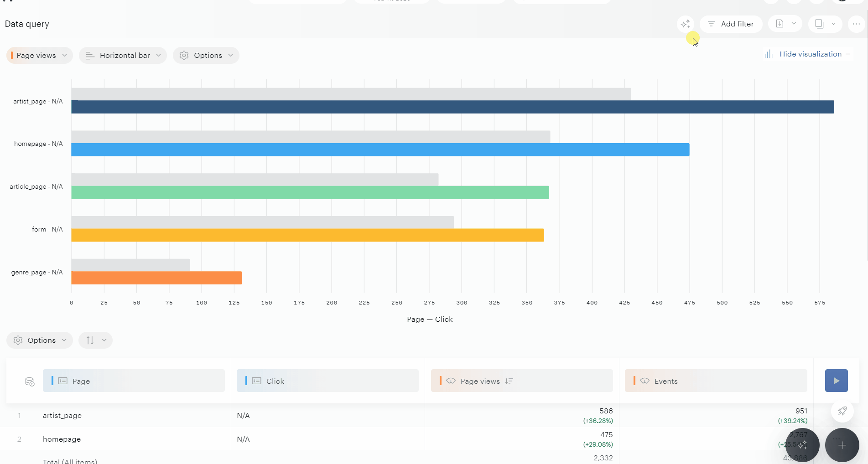The height and width of the screenshot is (464, 868).
Task: Hide the visualization chart
Action: [x=807, y=54]
